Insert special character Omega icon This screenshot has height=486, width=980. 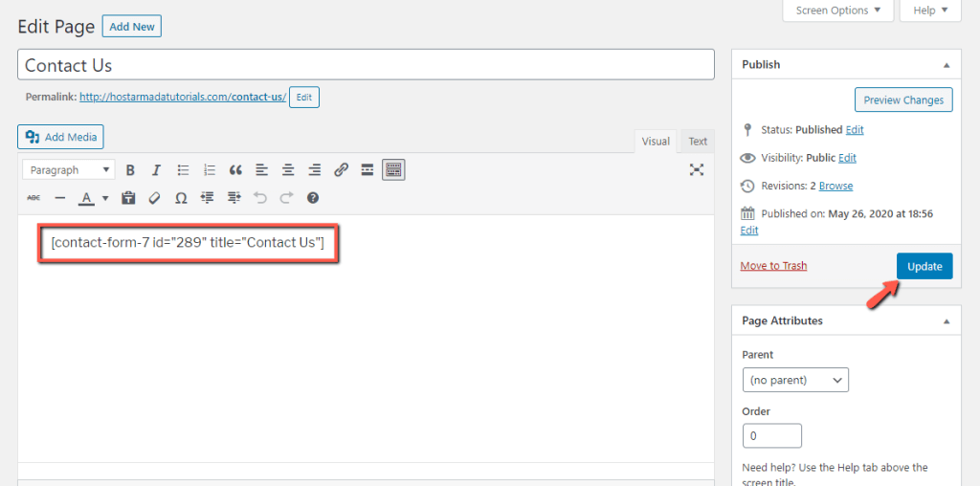181,198
